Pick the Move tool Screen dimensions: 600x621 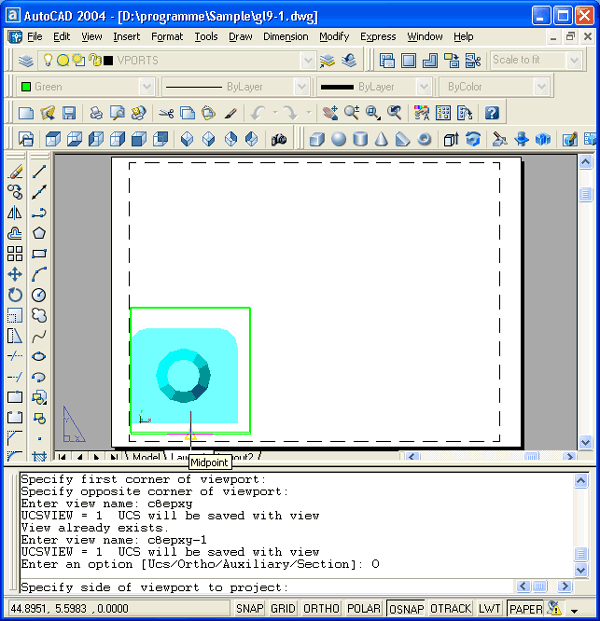coord(15,274)
